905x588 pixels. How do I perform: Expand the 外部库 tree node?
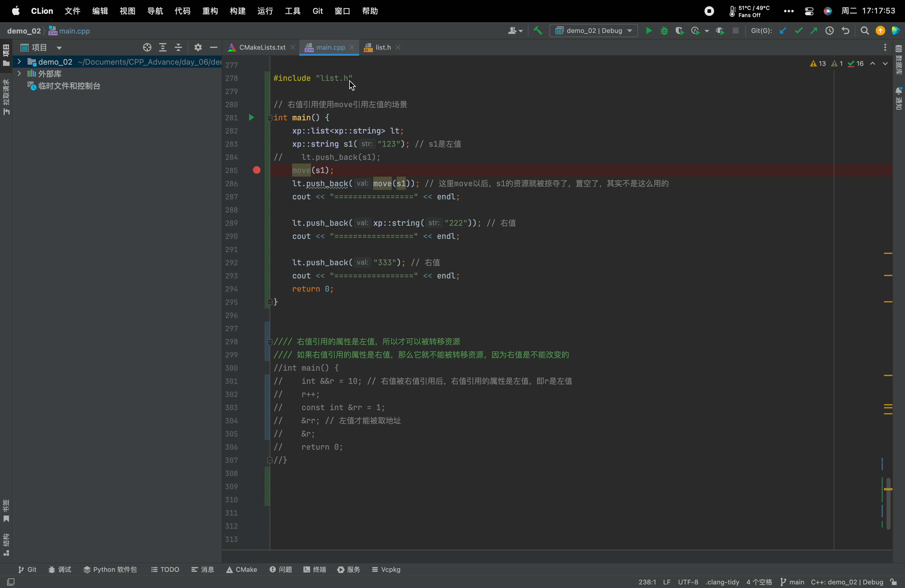coord(19,73)
